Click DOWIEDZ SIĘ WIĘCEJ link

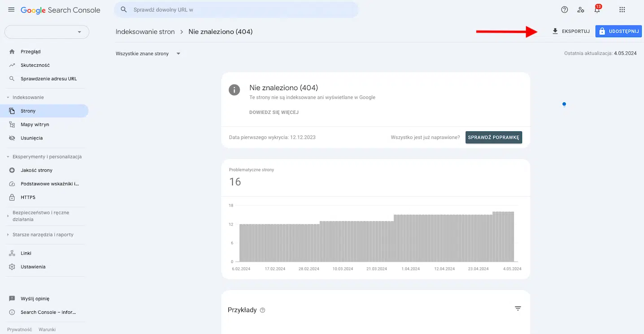click(x=274, y=113)
